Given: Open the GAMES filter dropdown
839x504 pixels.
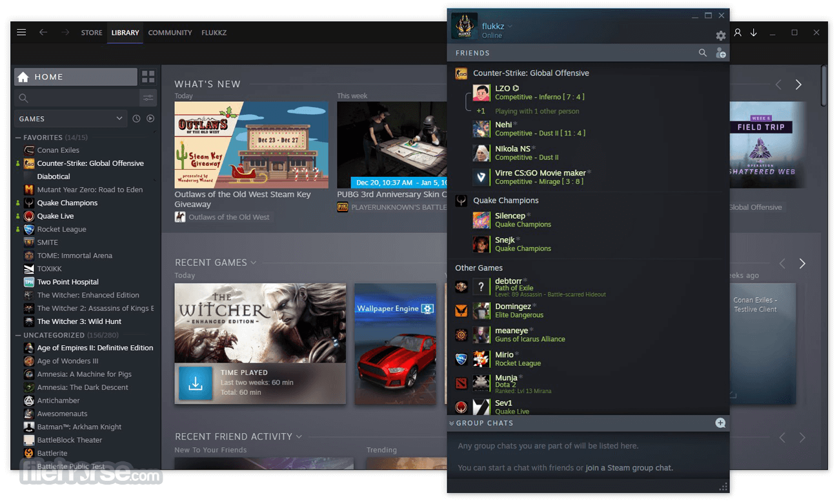Looking at the screenshot, I should coord(70,119).
